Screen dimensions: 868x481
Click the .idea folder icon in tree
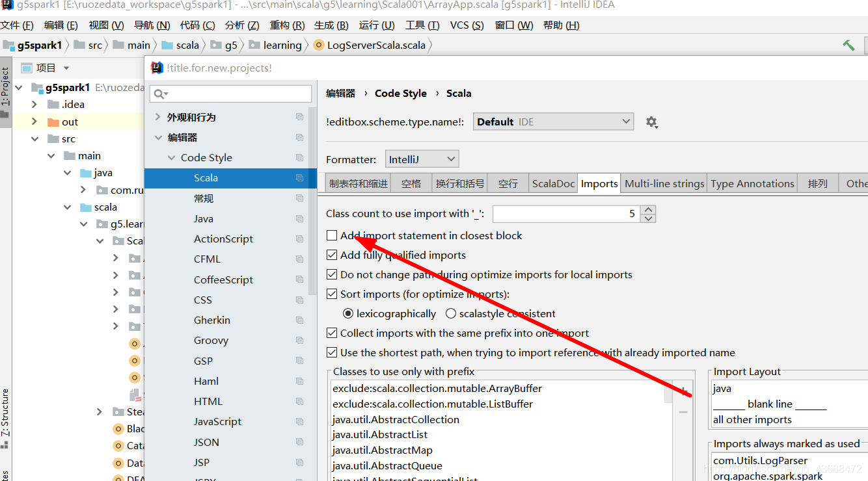(x=53, y=104)
